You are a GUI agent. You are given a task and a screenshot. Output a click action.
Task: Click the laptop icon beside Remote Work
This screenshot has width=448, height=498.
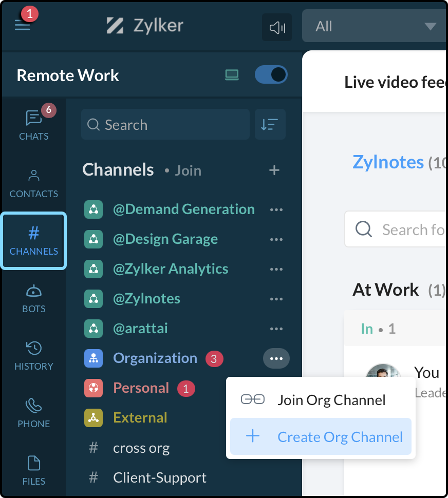tap(232, 75)
